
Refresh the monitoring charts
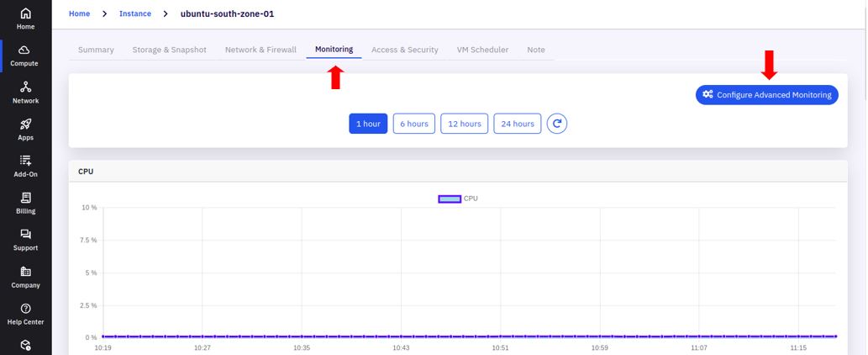(557, 124)
